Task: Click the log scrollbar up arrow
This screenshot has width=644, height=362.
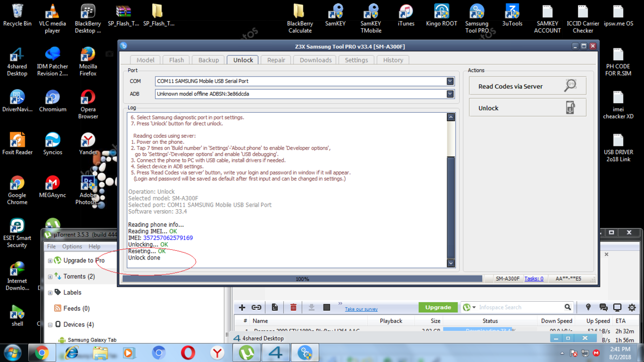Action: [x=451, y=117]
